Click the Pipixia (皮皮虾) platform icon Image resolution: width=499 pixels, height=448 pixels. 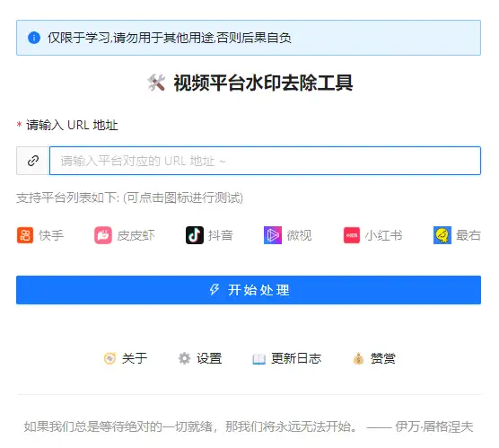click(103, 235)
